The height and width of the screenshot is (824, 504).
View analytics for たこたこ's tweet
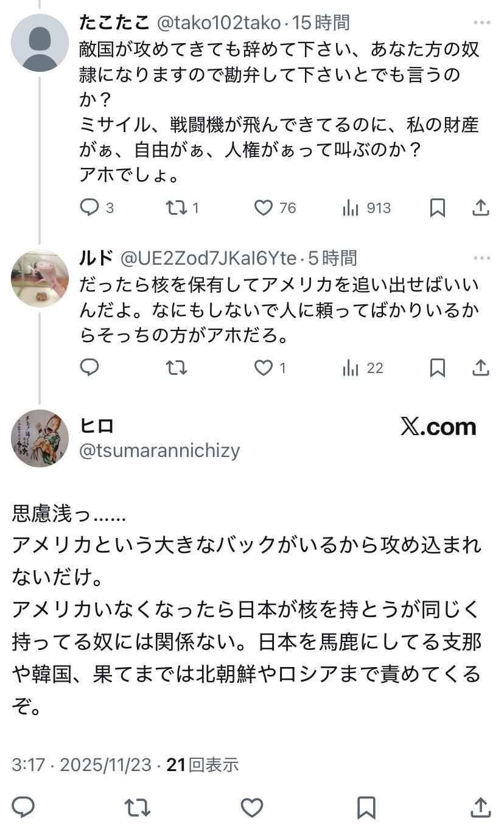[351, 208]
